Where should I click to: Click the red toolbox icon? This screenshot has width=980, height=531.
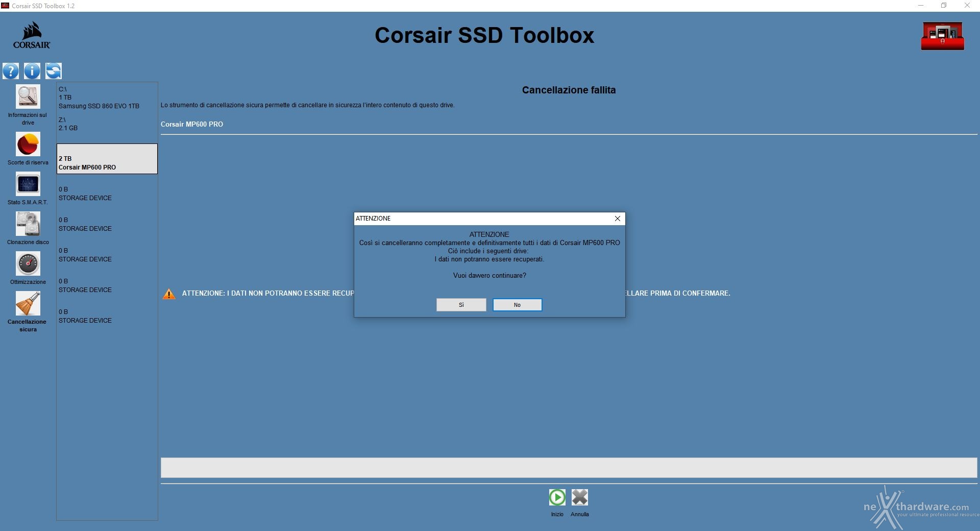point(943,36)
